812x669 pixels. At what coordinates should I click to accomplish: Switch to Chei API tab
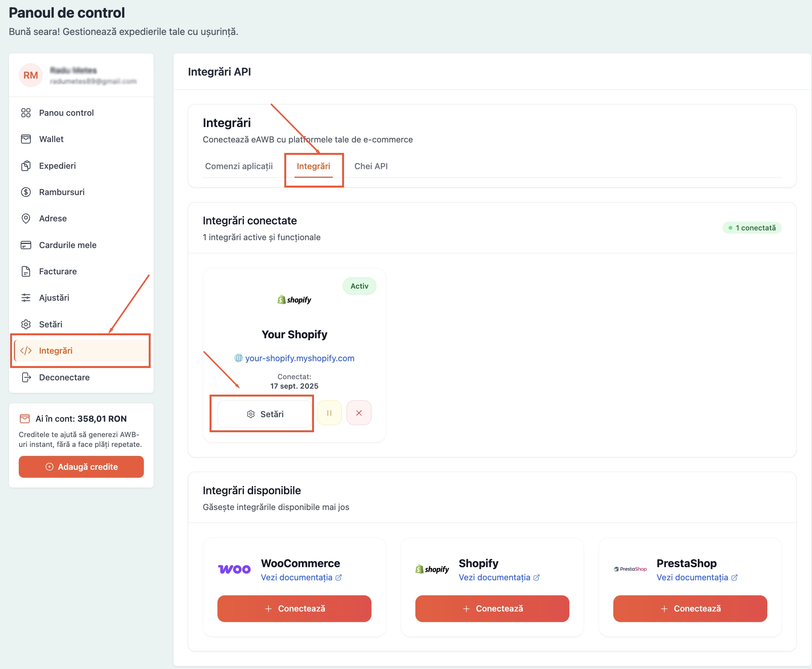(x=371, y=166)
